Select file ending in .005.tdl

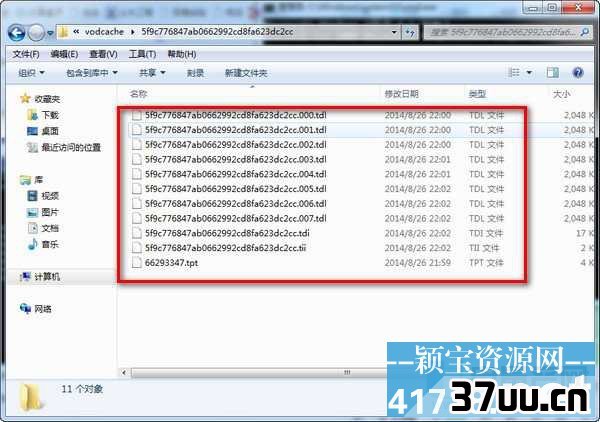pyautogui.click(x=235, y=189)
